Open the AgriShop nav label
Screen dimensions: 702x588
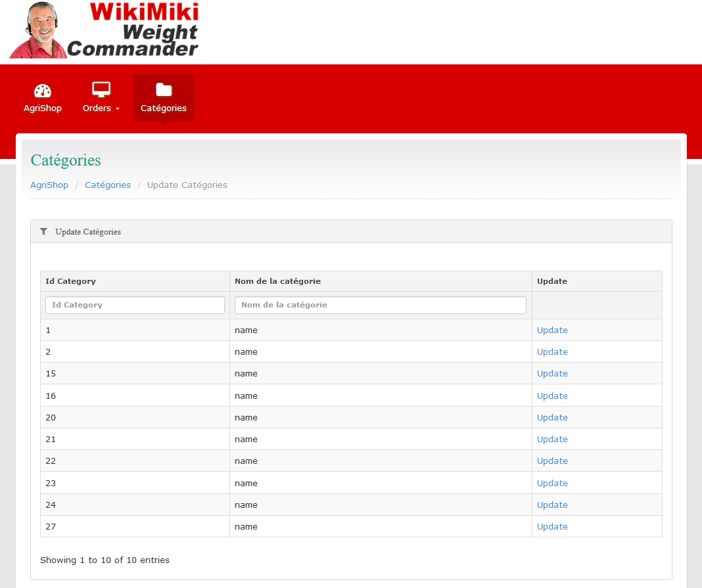point(43,108)
